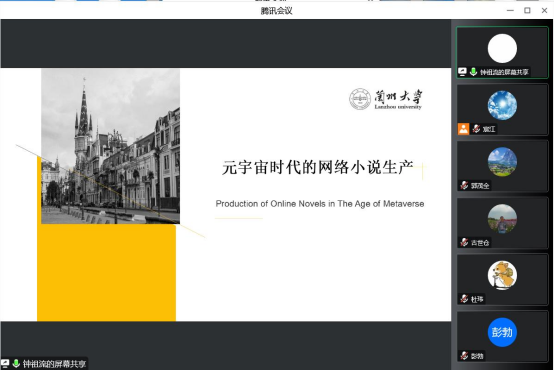Viewport: 554px width, 370px height.
Task: Select the blue 彭勃 avatar circle
Action: (x=502, y=332)
